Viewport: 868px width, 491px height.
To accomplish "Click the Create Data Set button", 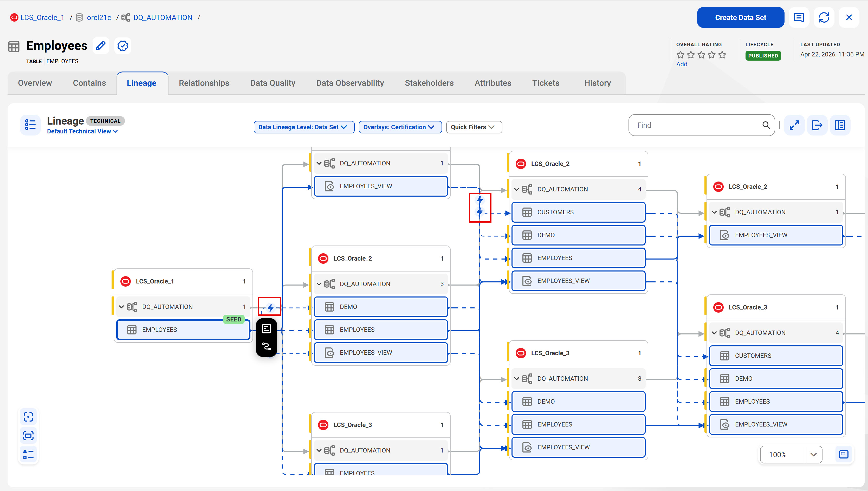I will click(x=741, y=17).
